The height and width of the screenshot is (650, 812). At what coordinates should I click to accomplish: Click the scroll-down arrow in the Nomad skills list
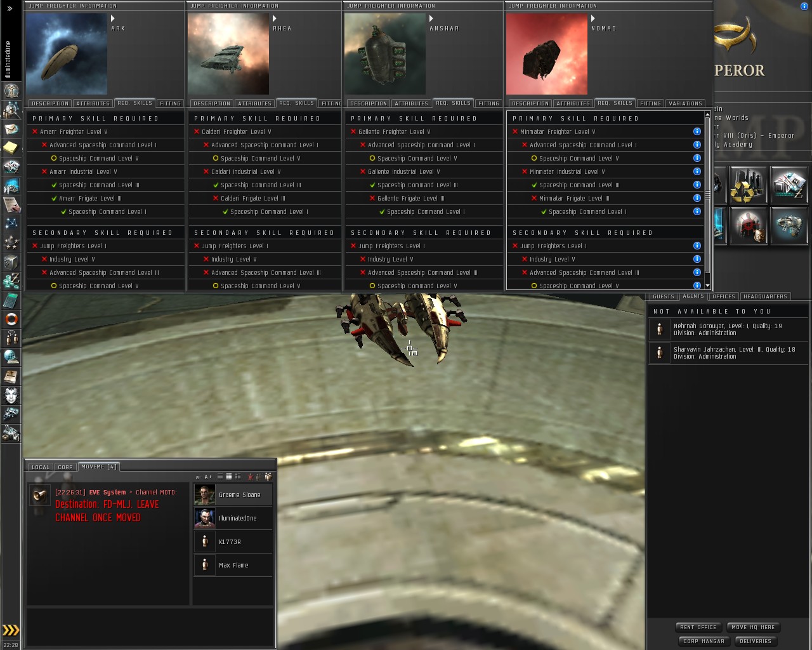tap(707, 287)
